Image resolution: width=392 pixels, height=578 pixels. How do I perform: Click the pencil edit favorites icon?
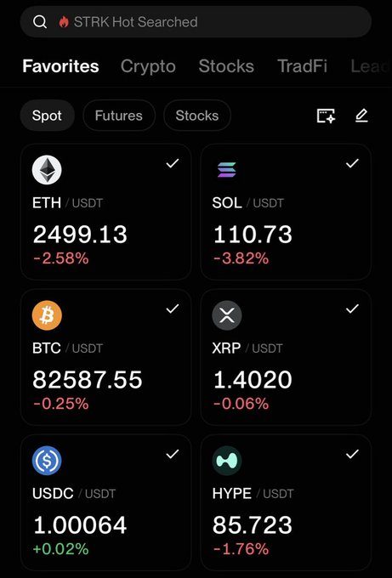[361, 116]
